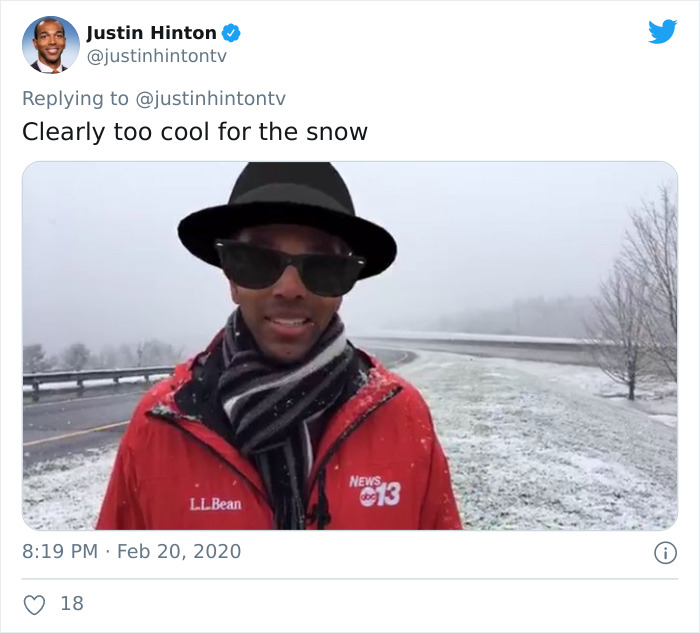Viewport: 700px width, 633px height.
Task: Click @justinhintontv in Replying to line
Action: pos(210,99)
